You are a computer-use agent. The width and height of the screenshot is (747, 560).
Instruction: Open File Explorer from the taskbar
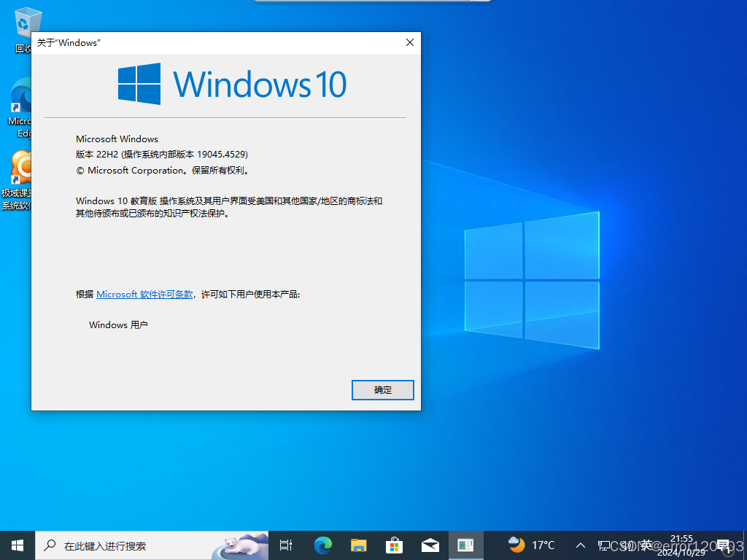tap(359, 545)
